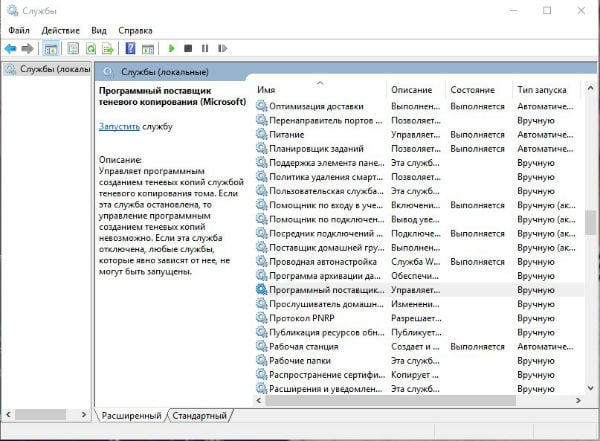
Task: Click the Запустить service link
Action: point(119,126)
